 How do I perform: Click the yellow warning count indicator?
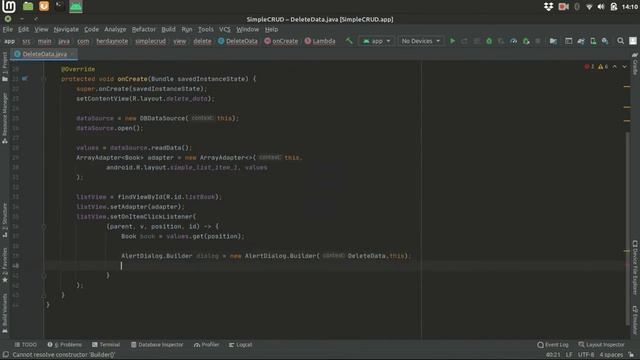coord(603,67)
